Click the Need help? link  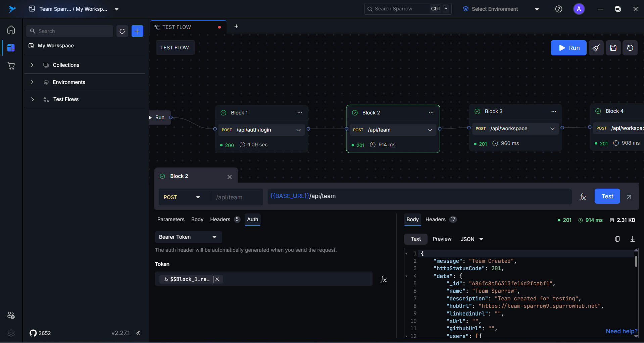(x=622, y=331)
